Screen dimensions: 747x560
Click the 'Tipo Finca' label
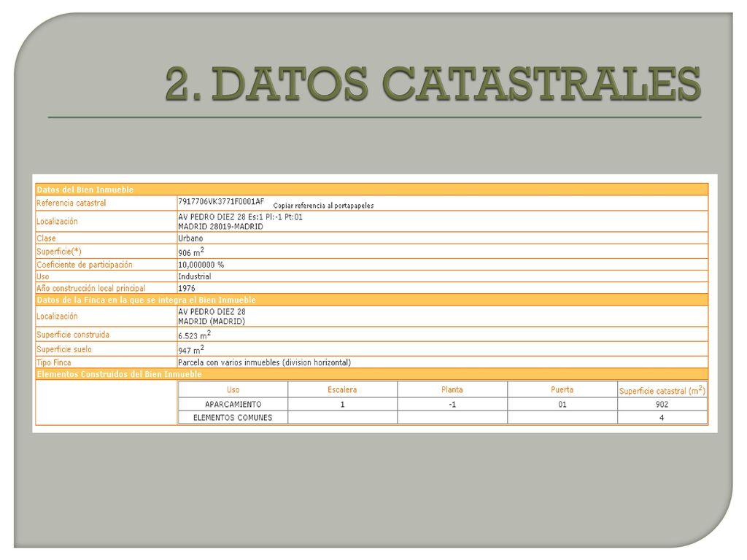[54, 362]
